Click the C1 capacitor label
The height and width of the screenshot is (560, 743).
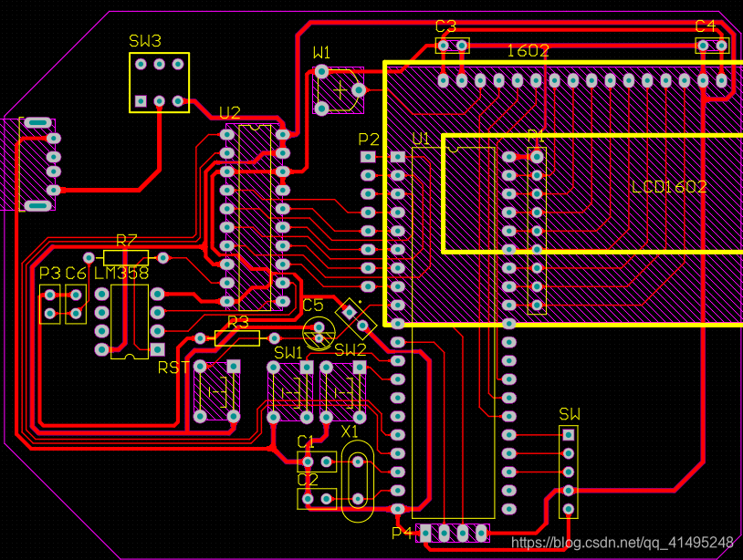click(306, 441)
